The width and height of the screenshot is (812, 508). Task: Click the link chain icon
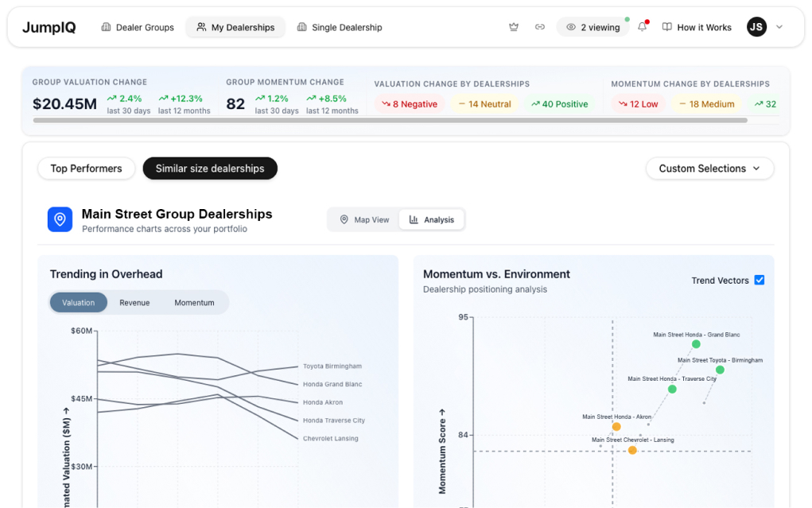[x=540, y=27]
